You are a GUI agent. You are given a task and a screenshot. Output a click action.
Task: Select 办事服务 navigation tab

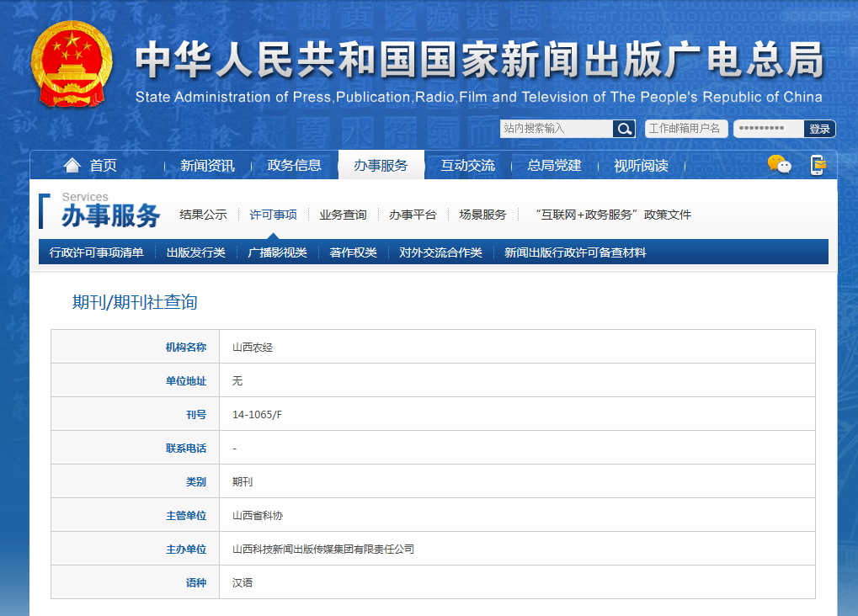point(381,165)
